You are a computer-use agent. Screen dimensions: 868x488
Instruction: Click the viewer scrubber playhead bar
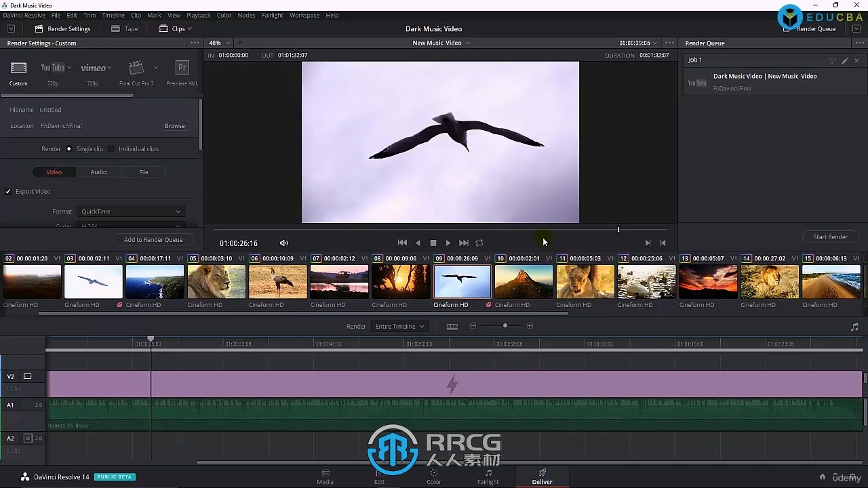click(618, 230)
